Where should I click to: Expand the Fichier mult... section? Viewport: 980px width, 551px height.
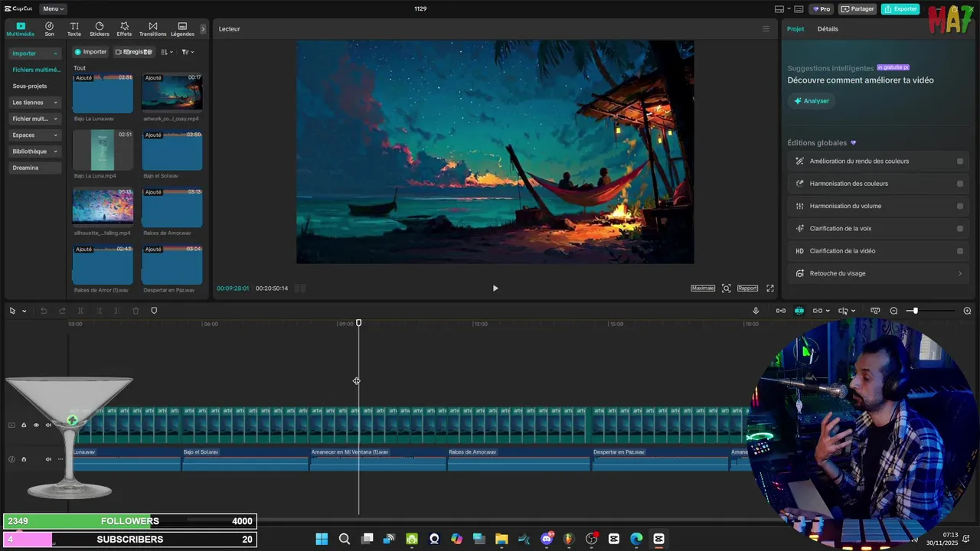click(x=34, y=119)
